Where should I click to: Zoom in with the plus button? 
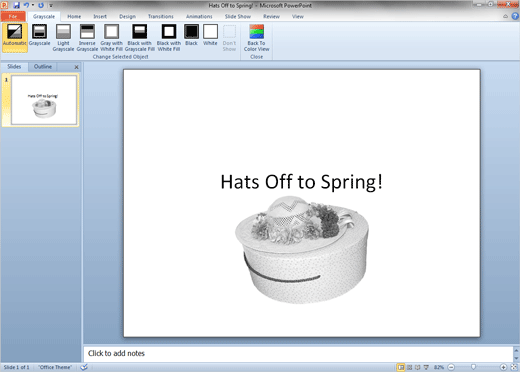coord(503,367)
